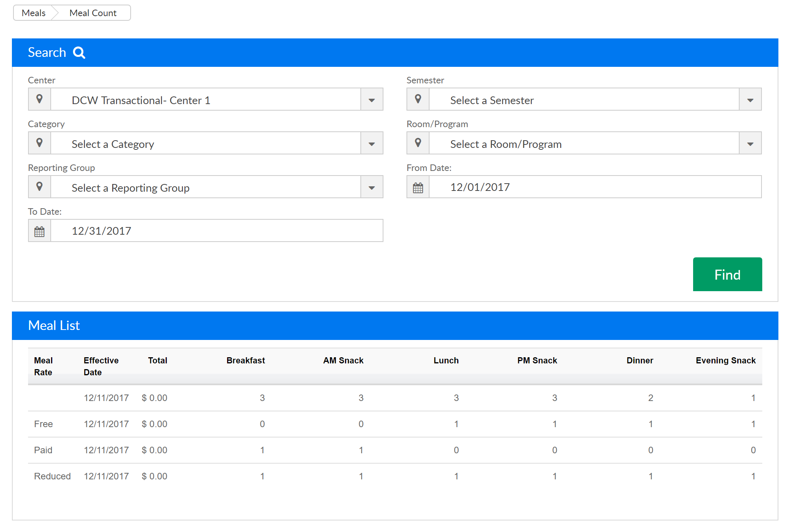The width and height of the screenshot is (793, 532).
Task: Open the To Date calendar icon
Action: 39,231
